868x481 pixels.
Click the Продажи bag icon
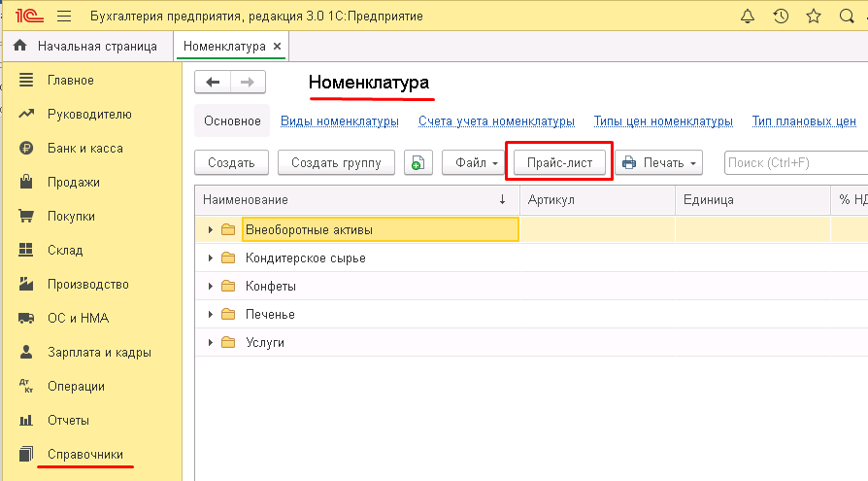click(x=26, y=181)
